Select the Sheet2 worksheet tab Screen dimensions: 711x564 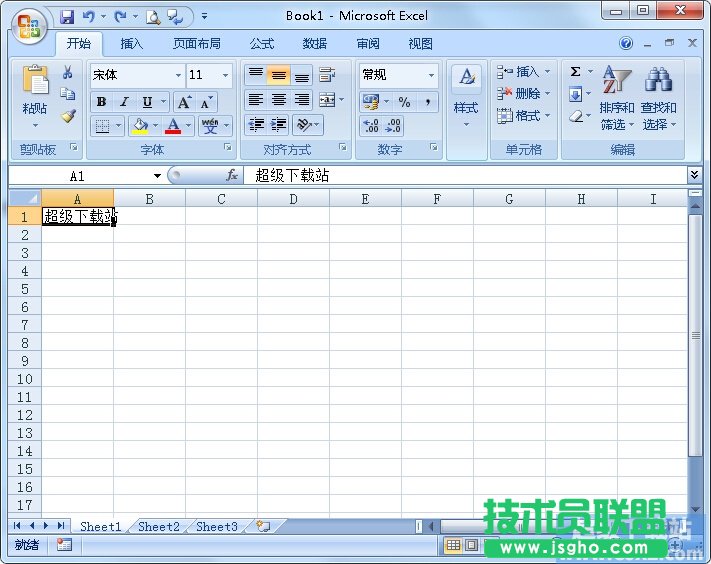tap(159, 526)
